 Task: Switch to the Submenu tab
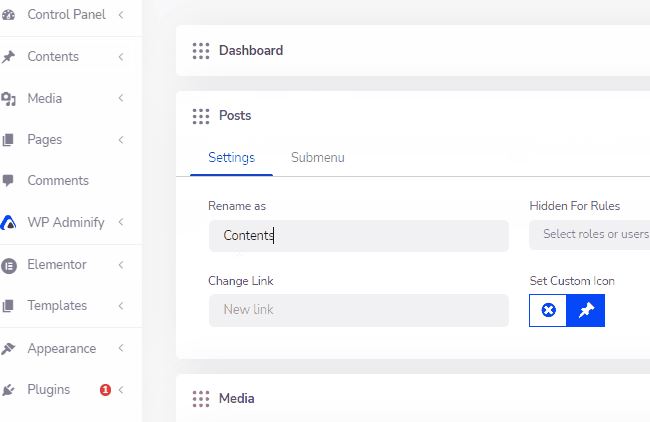318,158
